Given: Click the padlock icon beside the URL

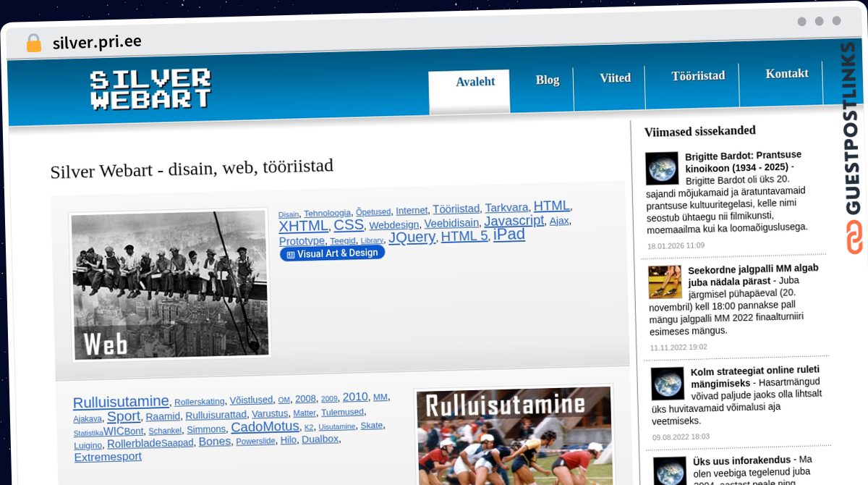Looking at the screenshot, I should pos(33,43).
